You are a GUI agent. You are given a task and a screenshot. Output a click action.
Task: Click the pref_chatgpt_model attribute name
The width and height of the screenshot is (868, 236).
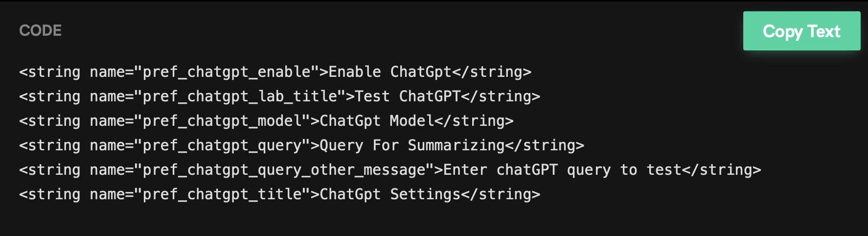222,121
